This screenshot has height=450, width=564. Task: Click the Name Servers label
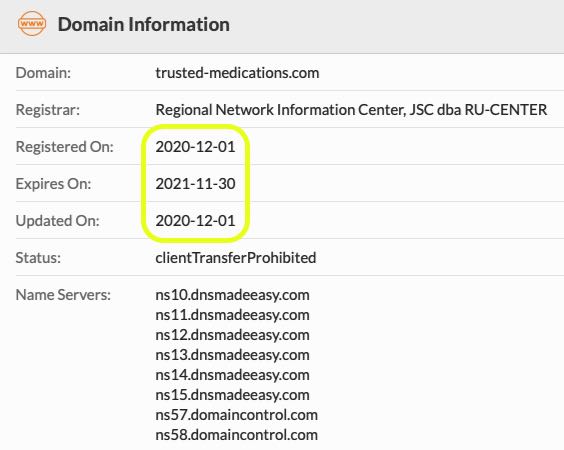(63, 295)
